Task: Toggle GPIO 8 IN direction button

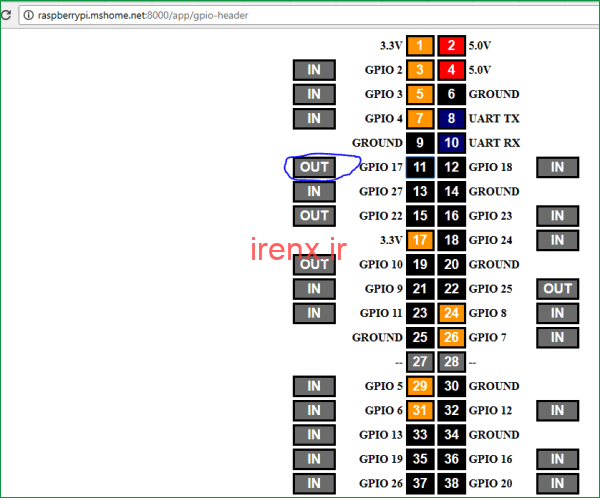Action: (558, 313)
